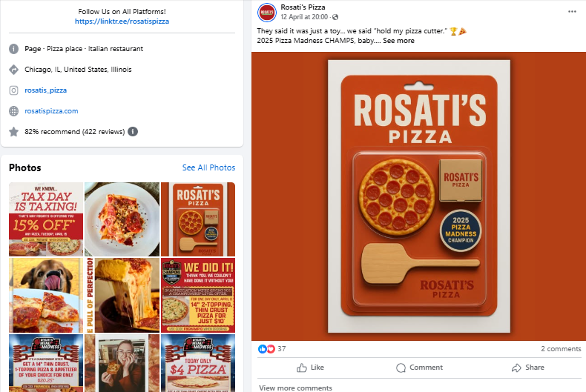Viewport: 586px width, 392px height.
Task: Click the Instagram icon beside rosatis_pizza
Action: click(13, 90)
